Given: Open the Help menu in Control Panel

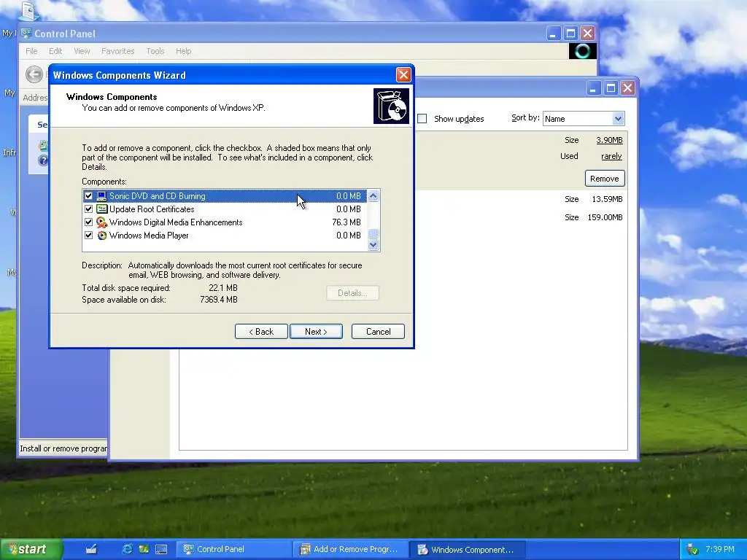Looking at the screenshot, I should 183,51.
